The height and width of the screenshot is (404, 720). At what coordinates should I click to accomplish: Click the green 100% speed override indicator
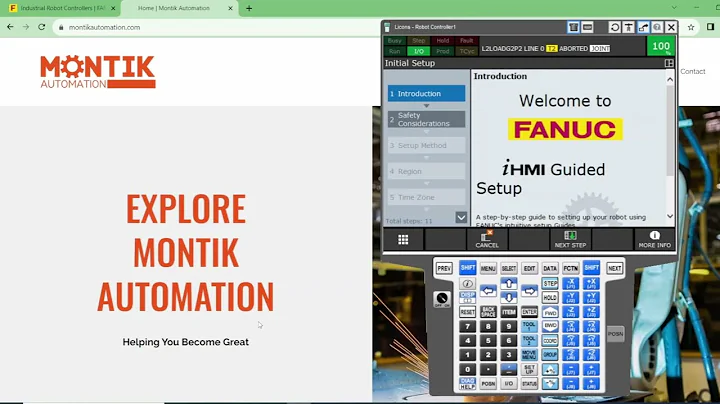(x=661, y=46)
